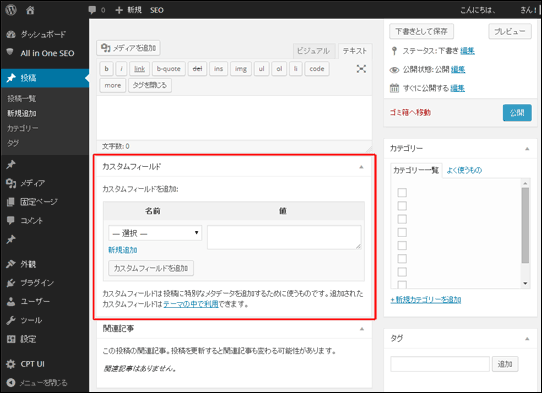Screen dimensions: 542x393
Task: Click the plus New content icon
Action: tap(119, 10)
